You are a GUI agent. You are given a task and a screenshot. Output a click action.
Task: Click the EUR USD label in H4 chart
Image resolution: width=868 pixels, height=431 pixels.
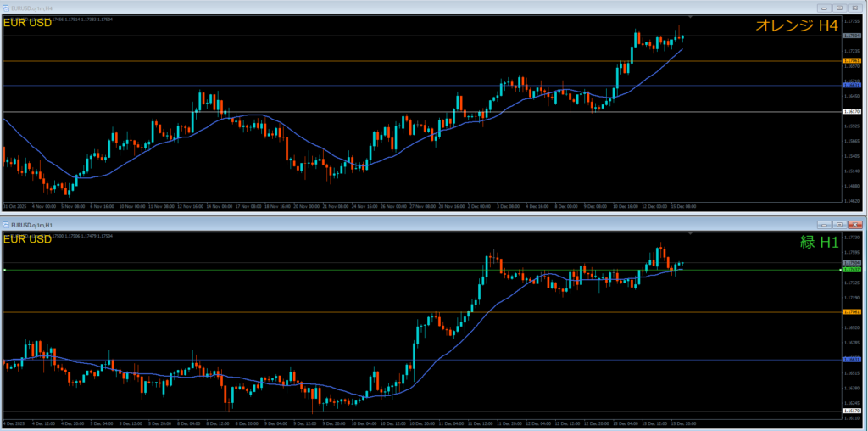point(27,23)
